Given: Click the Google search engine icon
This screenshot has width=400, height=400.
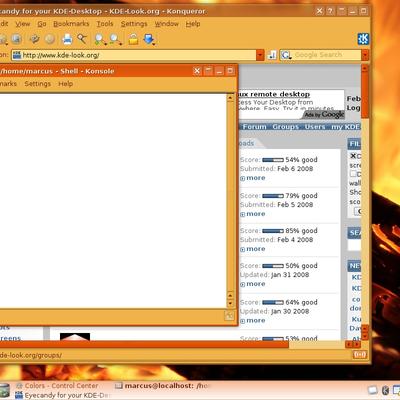Looking at the screenshot, I should (286, 55).
